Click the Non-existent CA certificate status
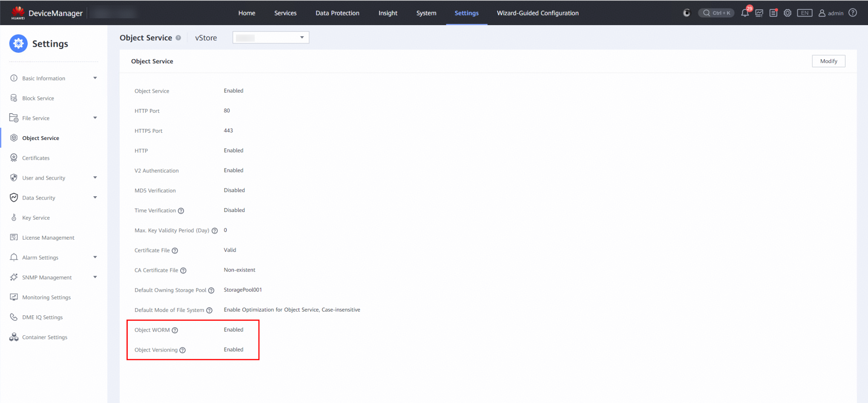This screenshot has height=403, width=868. [239, 270]
